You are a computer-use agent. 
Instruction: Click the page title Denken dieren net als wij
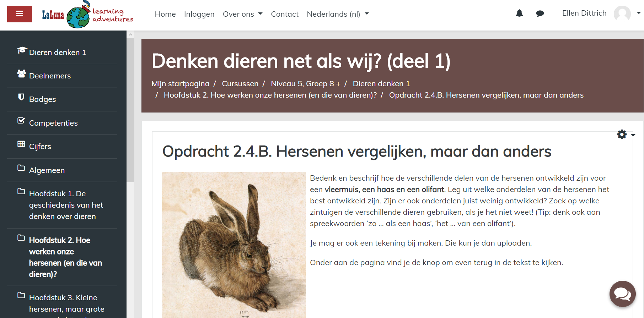coord(301,61)
